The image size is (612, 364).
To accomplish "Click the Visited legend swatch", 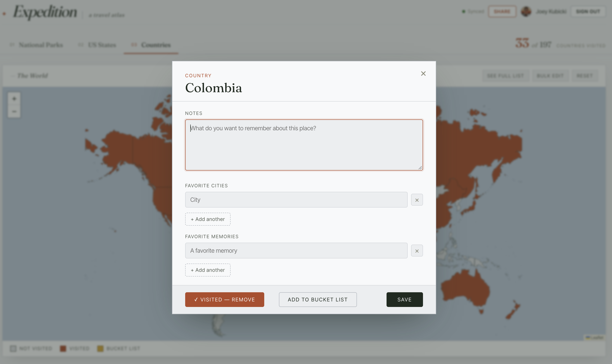I will pos(63,349).
